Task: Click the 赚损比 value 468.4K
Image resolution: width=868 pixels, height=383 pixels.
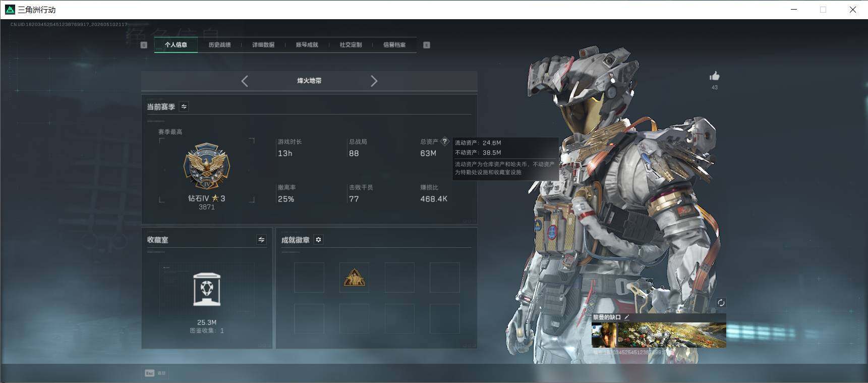Action: 434,199
